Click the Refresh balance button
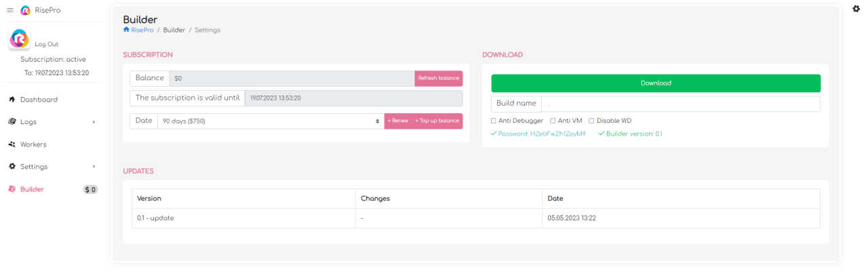The image size is (868, 280). coord(439,79)
